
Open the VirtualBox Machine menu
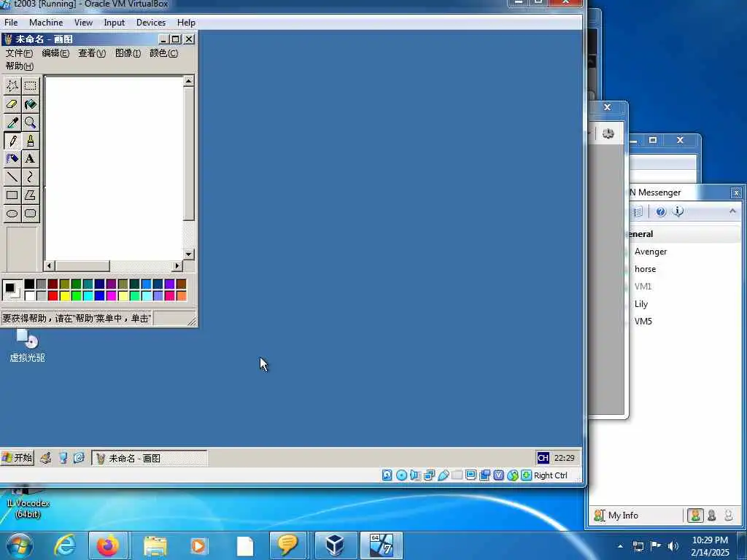pos(46,23)
